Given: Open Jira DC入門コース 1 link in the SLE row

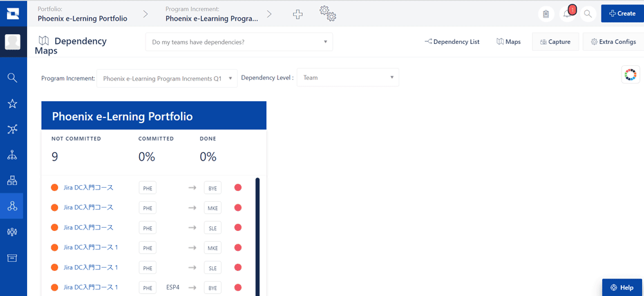Looking at the screenshot, I should (x=91, y=267).
